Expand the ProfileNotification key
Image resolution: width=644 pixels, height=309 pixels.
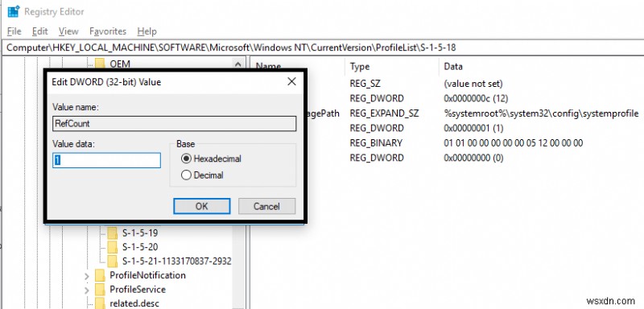point(87,276)
